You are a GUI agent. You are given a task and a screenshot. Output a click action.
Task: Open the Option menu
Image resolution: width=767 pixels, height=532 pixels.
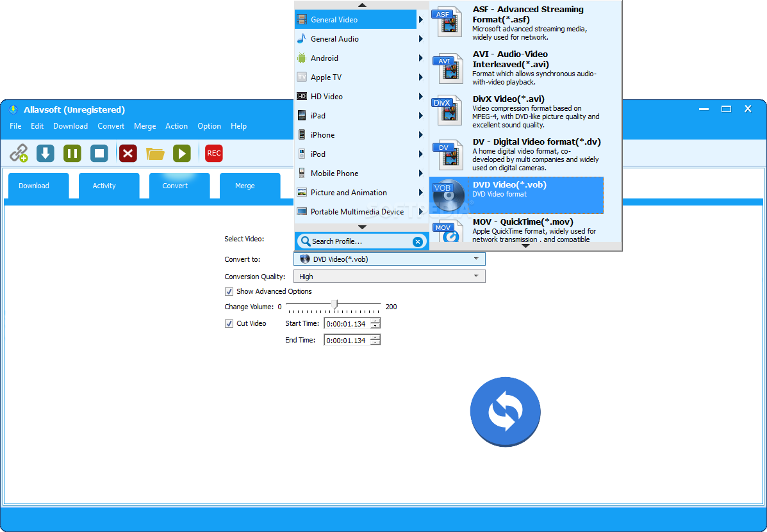[x=210, y=126]
